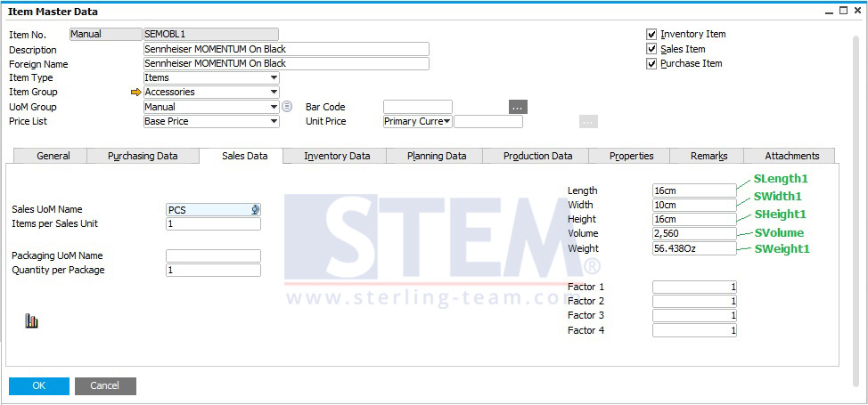Open the Bar Code ellipsis button
The height and width of the screenshot is (405, 868).
click(x=518, y=107)
